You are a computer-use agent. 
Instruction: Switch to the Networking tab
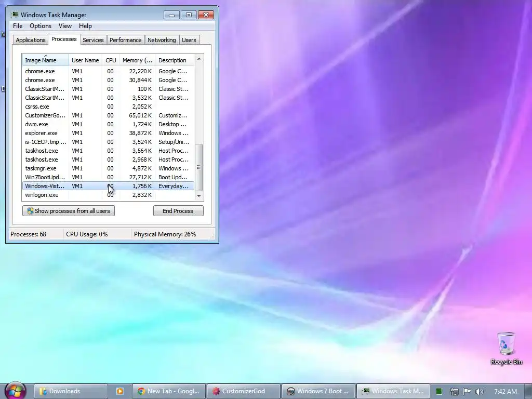pos(162,40)
